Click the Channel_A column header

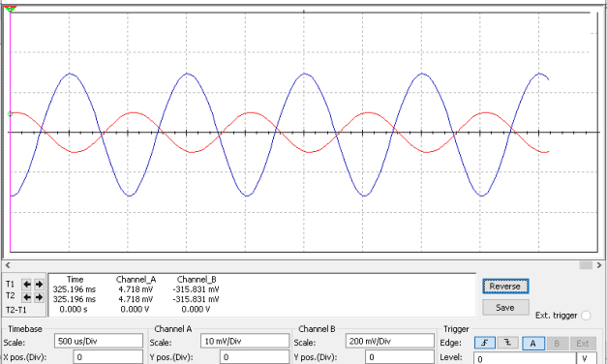click(136, 279)
